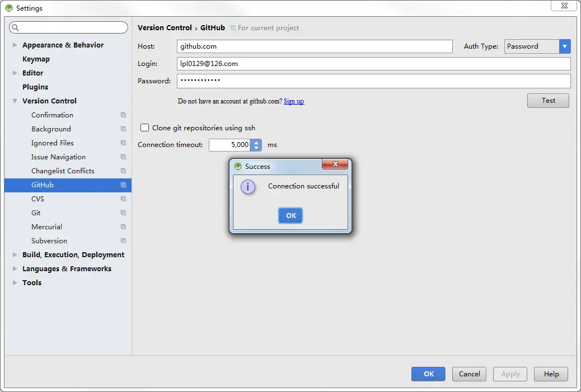Expand Appearance & Behavior section
This screenshot has height=392, width=581.
(15, 45)
